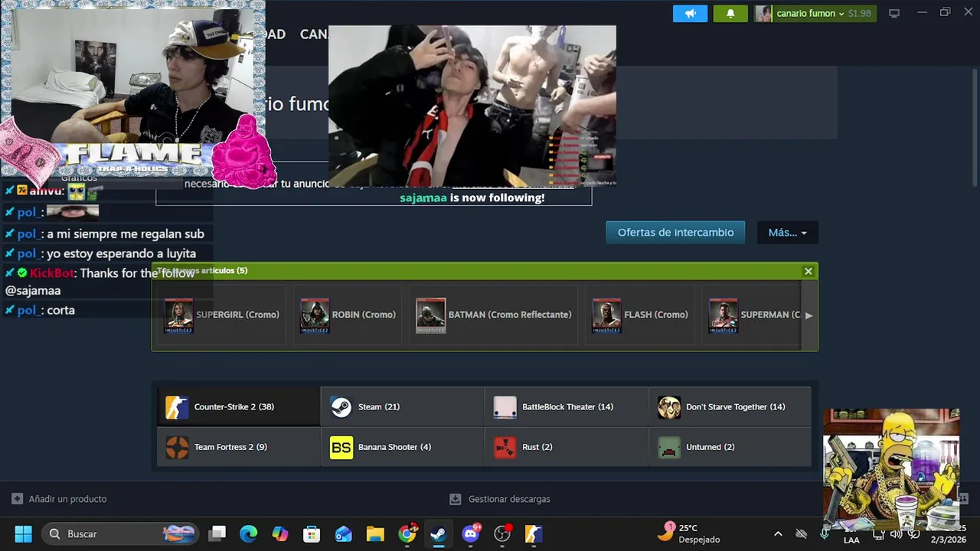Open wallet balance $1.98
Image resolution: width=980 pixels, height=551 pixels.
[x=859, y=13]
